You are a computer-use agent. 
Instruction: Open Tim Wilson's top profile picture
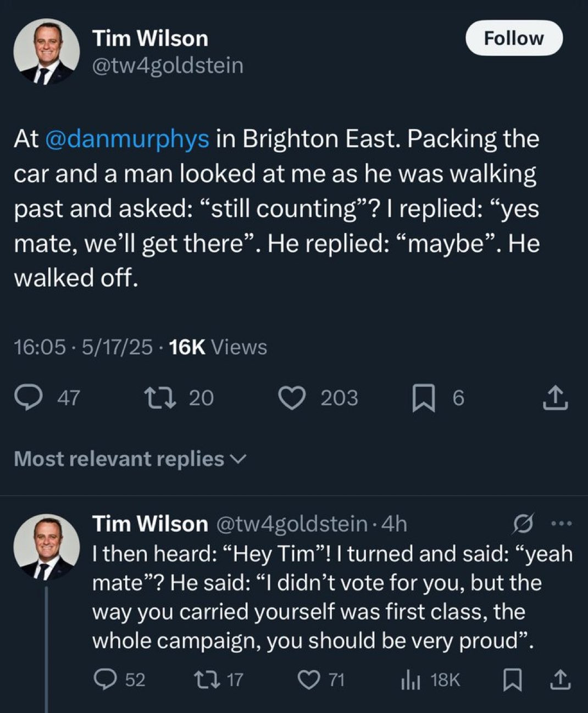47,52
